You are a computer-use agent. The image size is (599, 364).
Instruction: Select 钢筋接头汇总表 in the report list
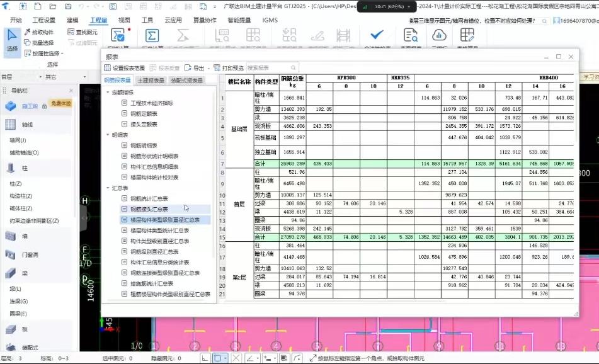click(149, 209)
